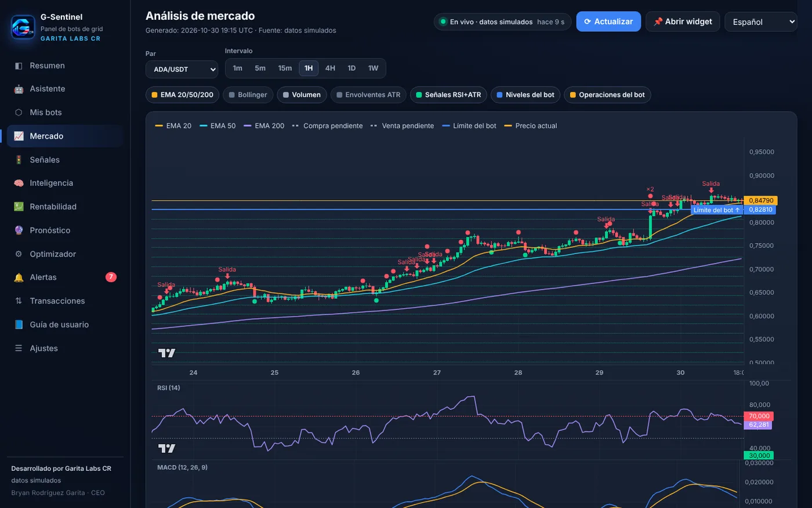Click the Límite del bot price tag
Image resolution: width=812 pixels, height=508 pixels.
[x=716, y=210]
